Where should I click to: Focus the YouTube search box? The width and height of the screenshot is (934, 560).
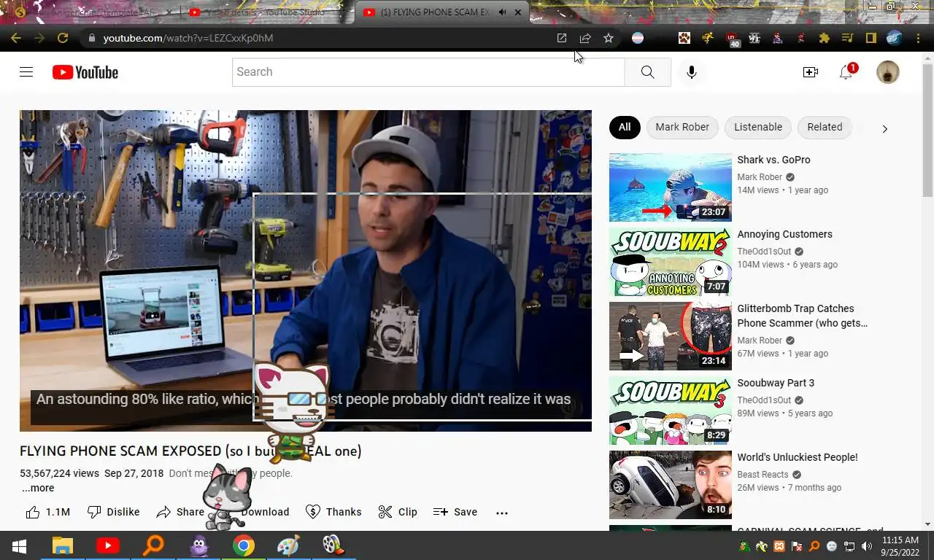pos(428,72)
